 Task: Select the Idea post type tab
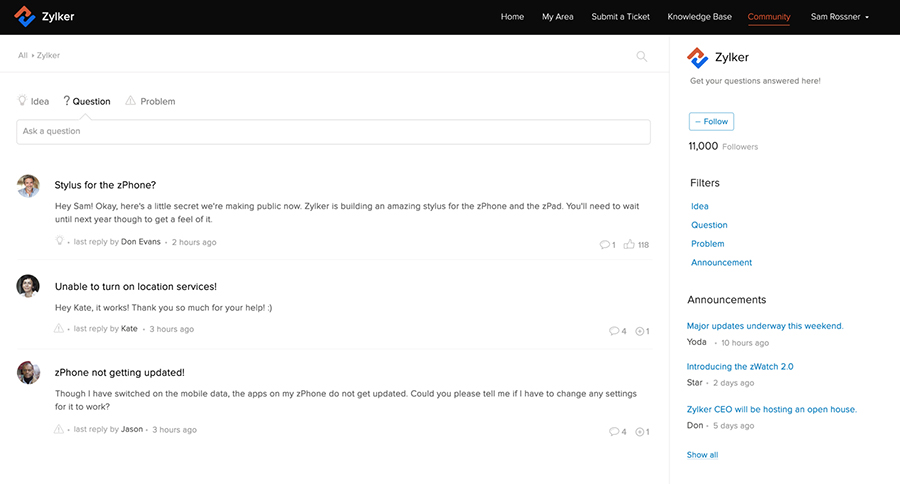33,101
